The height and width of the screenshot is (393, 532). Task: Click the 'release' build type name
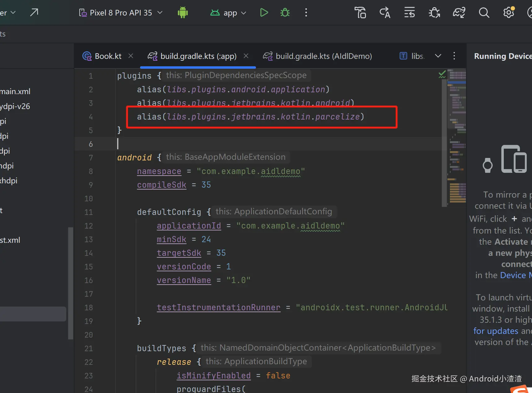point(174,362)
